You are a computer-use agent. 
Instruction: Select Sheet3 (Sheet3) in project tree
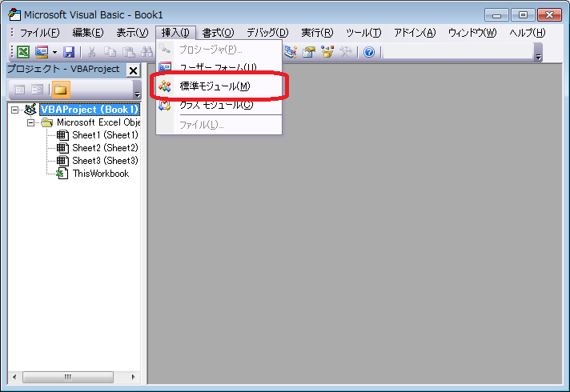105,161
